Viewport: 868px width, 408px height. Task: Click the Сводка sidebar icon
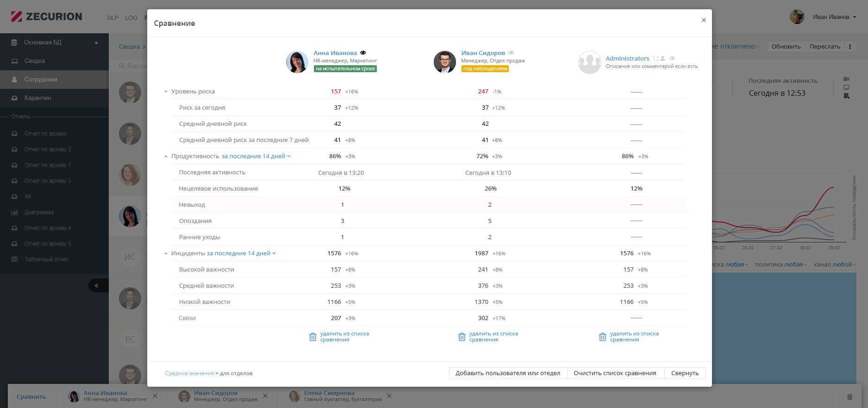15,61
